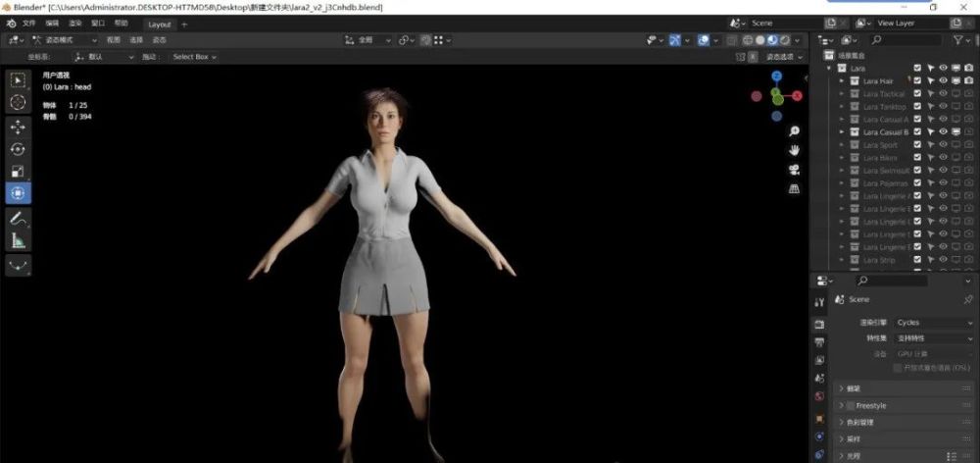Click the green Y axis gizmo ball

tap(777, 99)
